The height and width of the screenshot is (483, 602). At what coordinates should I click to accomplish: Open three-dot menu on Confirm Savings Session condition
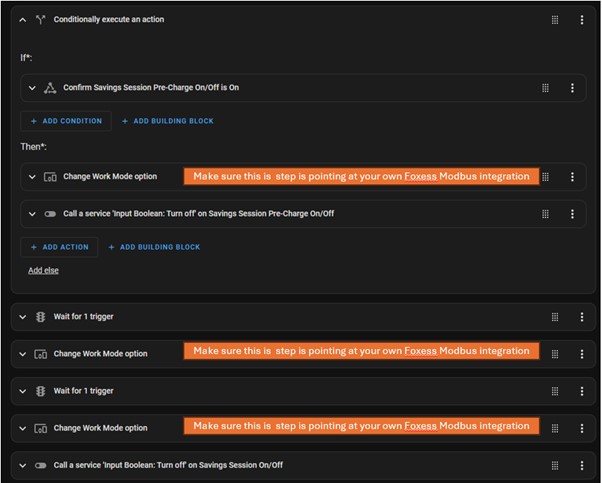click(x=572, y=88)
